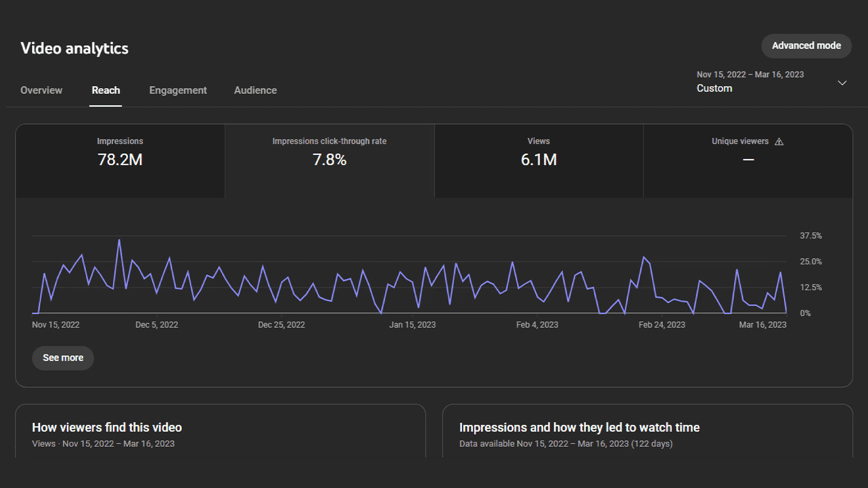Select the Impressions metric card

point(120,161)
